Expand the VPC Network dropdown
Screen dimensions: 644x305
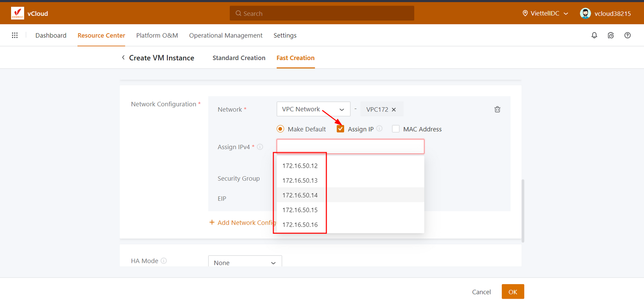click(x=313, y=109)
